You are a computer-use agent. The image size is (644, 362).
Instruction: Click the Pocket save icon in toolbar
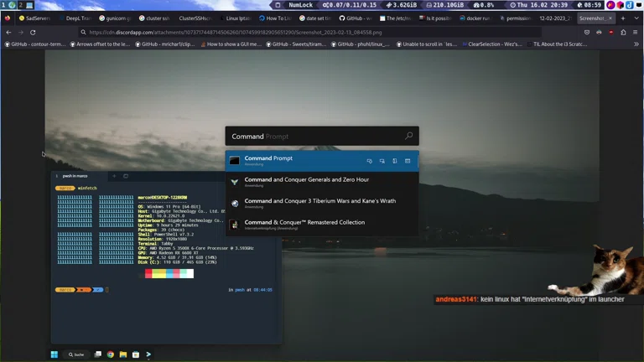pyautogui.click(x=587, y=33)
